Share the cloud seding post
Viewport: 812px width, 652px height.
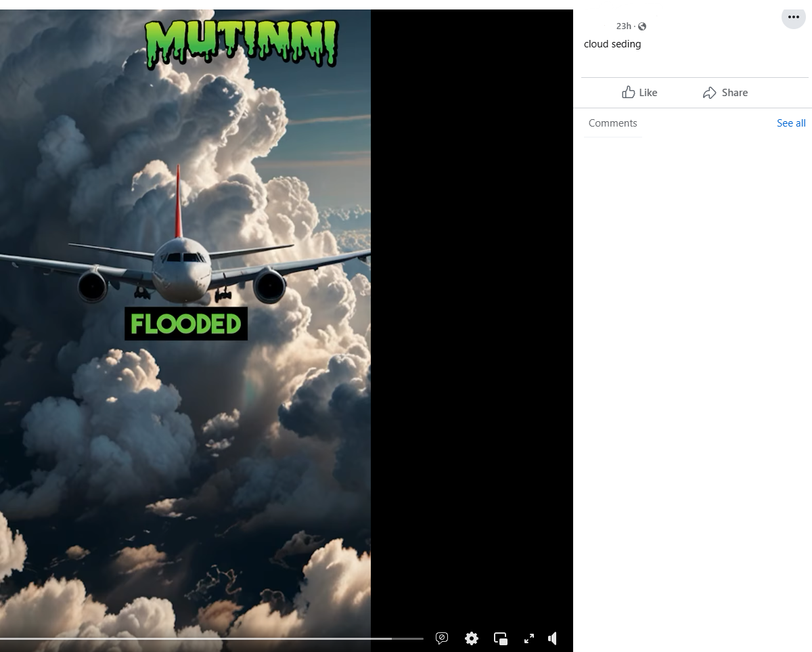[x=725, y=93]
